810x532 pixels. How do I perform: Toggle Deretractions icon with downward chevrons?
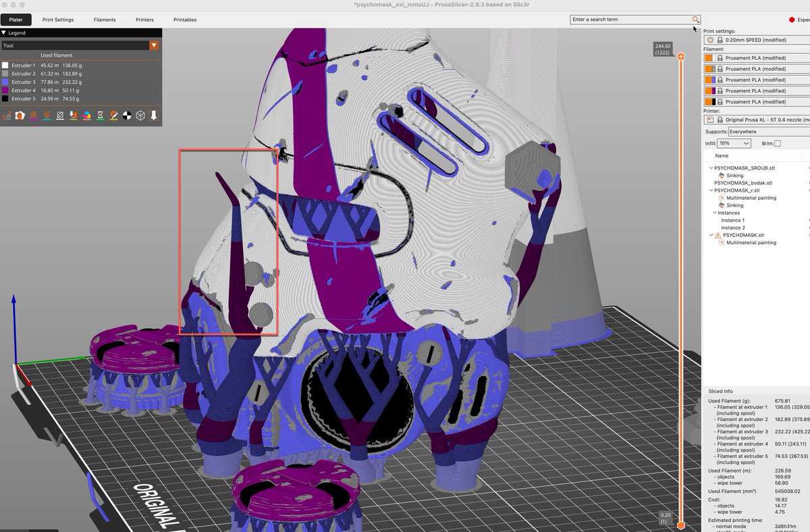(47, 116)
